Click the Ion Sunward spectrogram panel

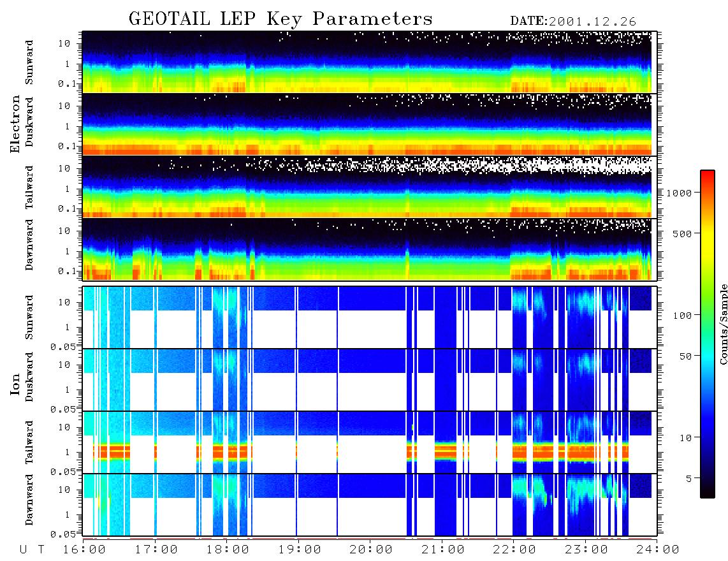[x=370, y=317]
